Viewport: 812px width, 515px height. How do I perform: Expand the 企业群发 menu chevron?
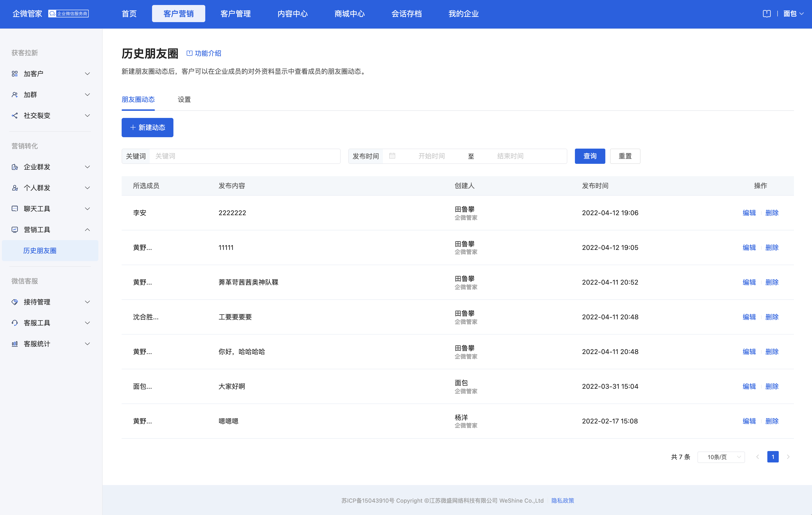coord(87,167)
